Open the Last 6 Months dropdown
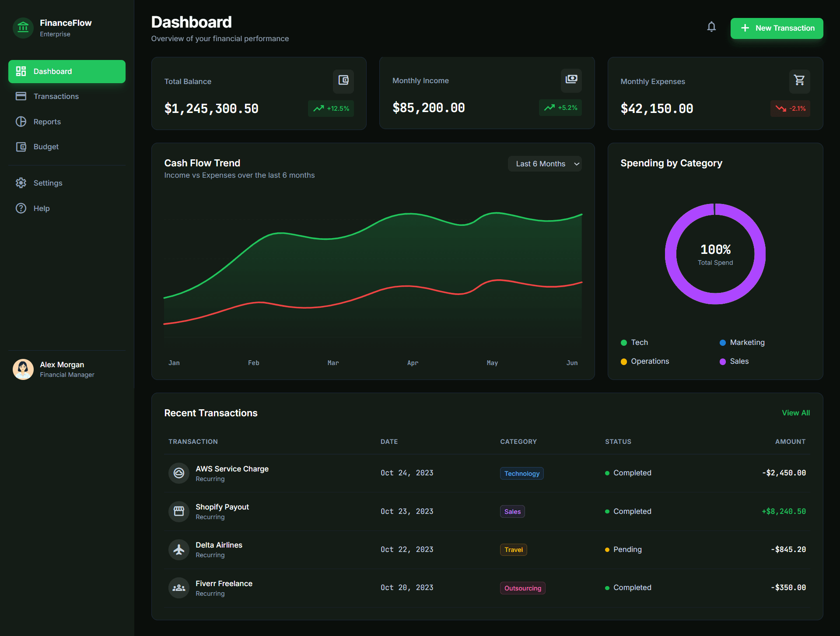 click(545, 164)
